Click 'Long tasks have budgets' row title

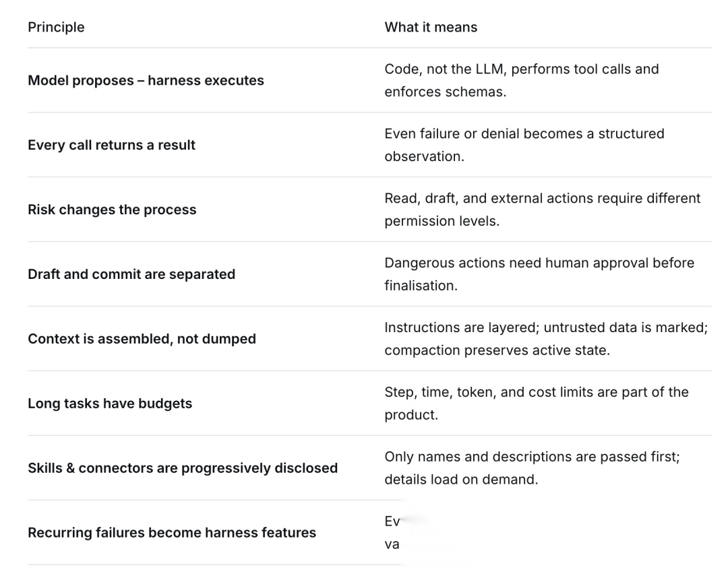tap(110, 403)
